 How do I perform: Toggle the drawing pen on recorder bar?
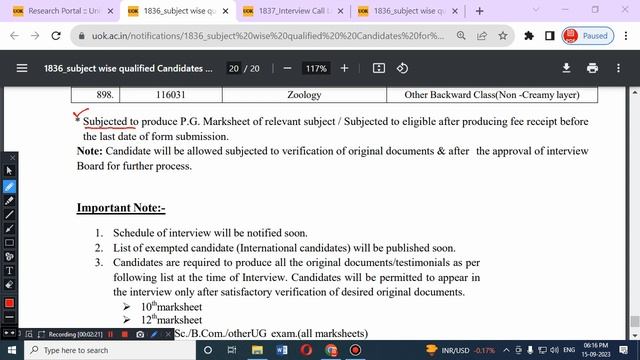pos(154,334)
